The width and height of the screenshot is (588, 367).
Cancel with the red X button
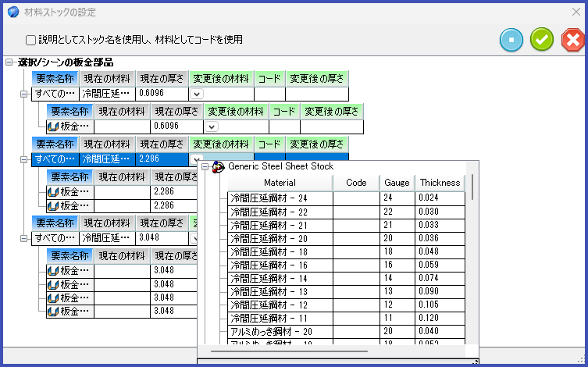click(572, 39)
